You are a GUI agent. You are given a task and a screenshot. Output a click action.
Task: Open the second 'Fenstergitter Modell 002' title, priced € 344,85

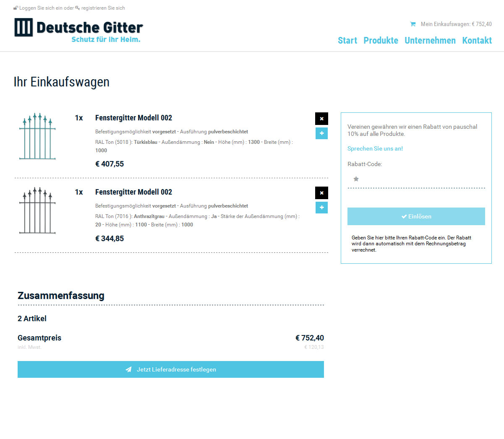point(133,192)
